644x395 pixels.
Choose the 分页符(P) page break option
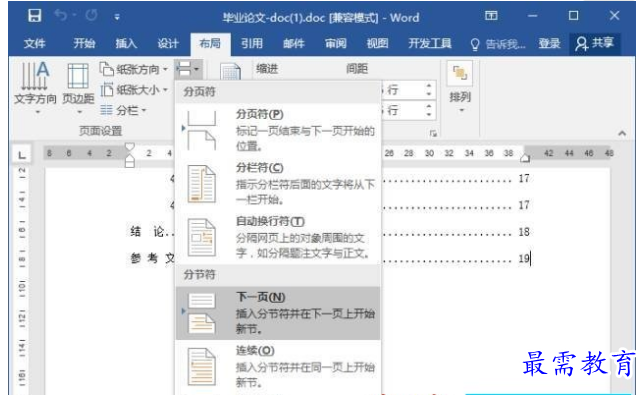278,129
